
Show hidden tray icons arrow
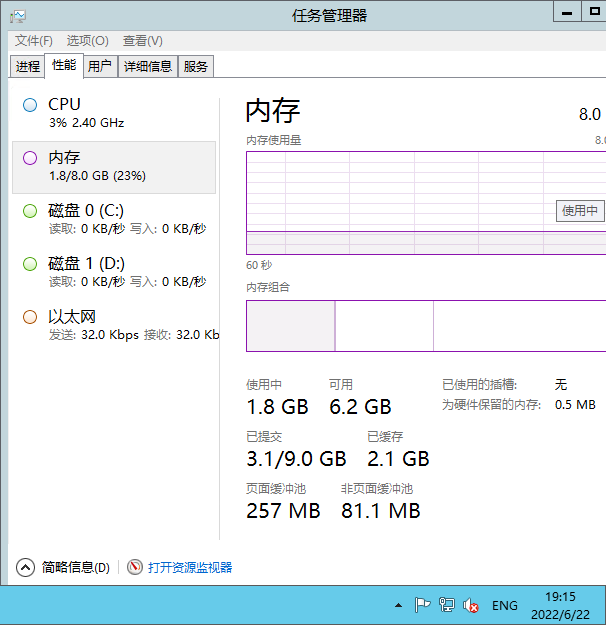(398, 605)
